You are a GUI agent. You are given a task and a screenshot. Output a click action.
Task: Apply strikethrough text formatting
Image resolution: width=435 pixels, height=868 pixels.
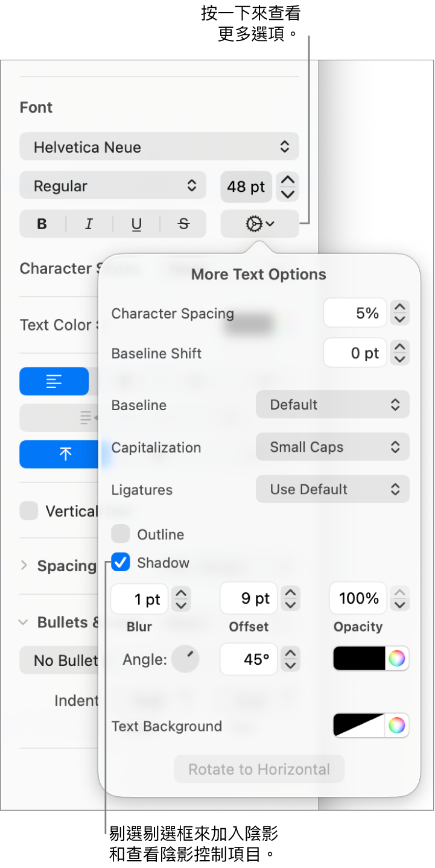(183, 224)
